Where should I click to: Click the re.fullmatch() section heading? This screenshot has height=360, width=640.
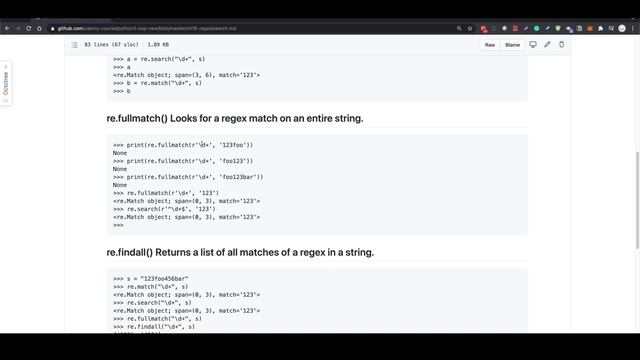coord(235,118)
